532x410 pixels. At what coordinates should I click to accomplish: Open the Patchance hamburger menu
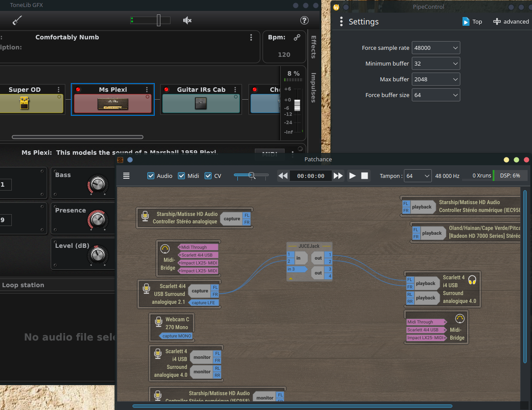126,176
